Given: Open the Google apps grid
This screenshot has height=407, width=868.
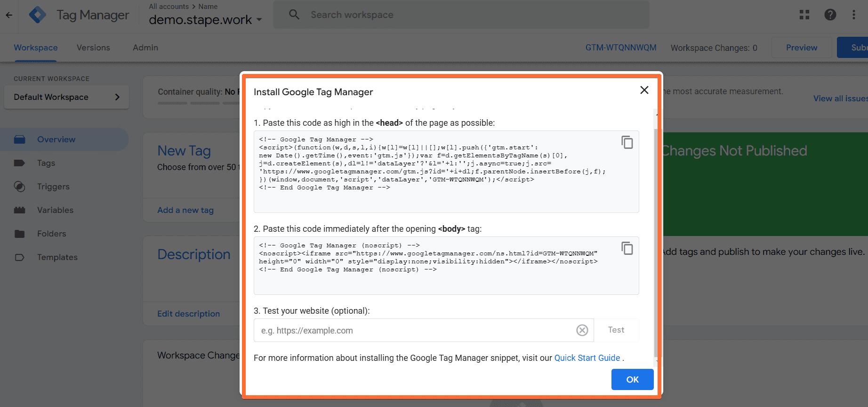Looking at the screenshot, I should 804,15.
